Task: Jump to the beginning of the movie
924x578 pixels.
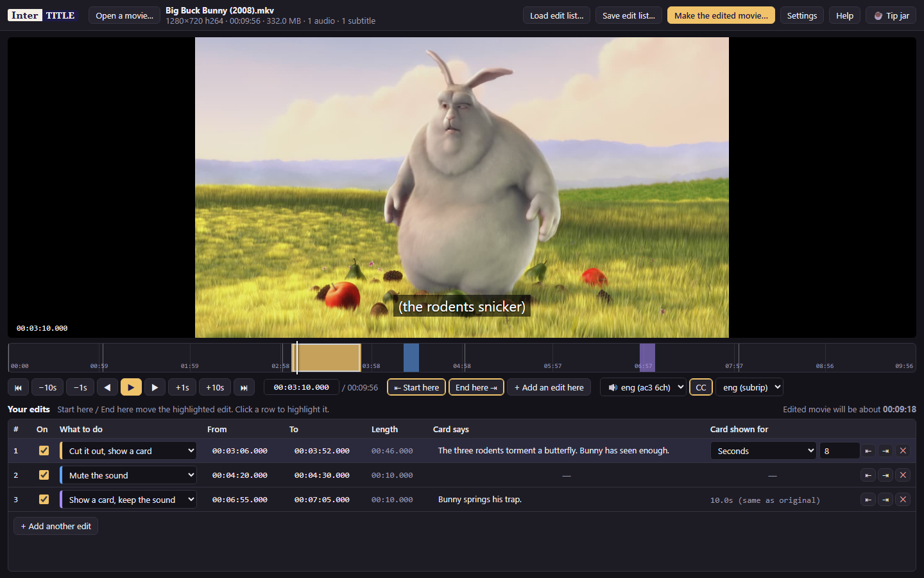Action: [18, 387]
